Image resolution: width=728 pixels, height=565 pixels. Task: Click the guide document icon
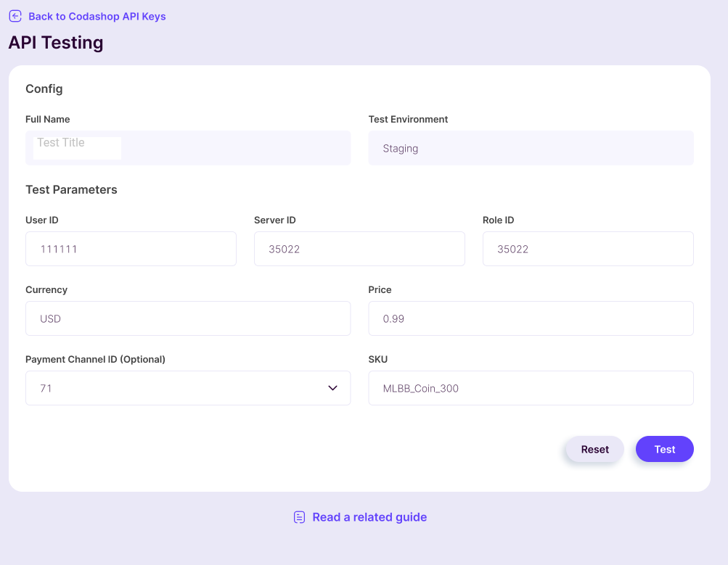pyautogui.click(x=300, y=517)
